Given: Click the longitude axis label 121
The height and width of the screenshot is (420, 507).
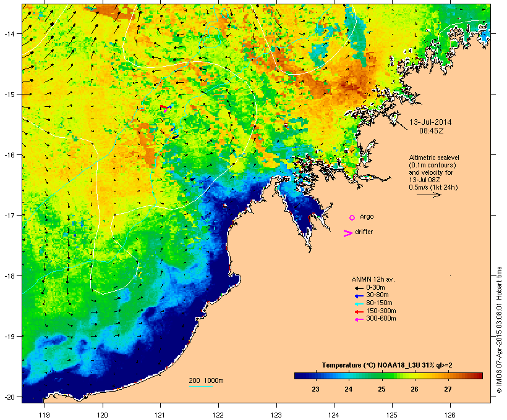Looking at the screenshot, I should [160, 415].
